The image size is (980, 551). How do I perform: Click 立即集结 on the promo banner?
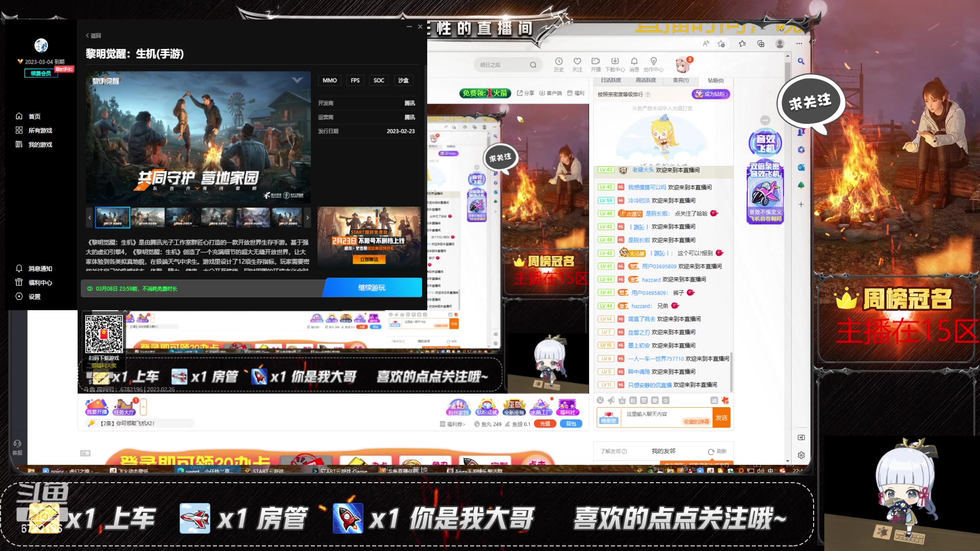click(x=369, y=260)
